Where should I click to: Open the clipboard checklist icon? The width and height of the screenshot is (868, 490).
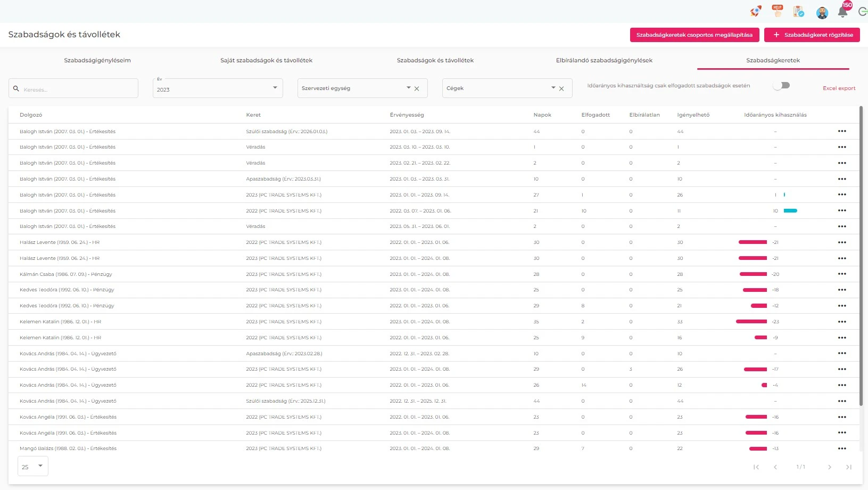coord(798,12)
